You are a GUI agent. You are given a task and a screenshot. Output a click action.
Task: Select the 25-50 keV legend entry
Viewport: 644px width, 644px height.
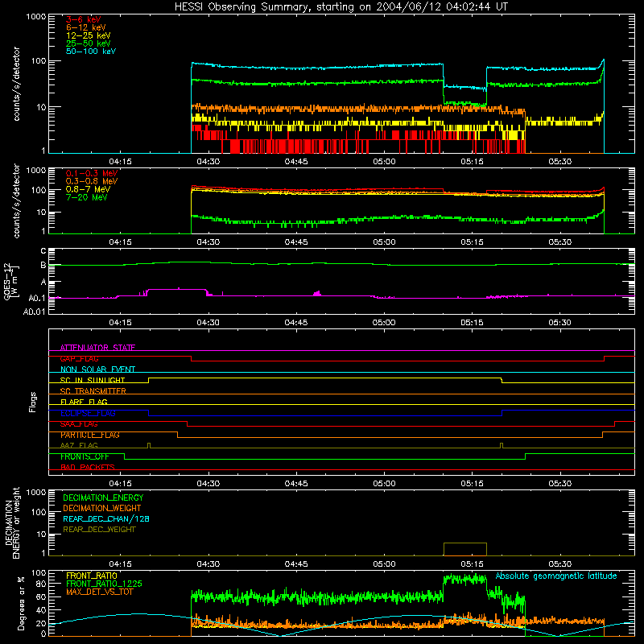point(88,43)
